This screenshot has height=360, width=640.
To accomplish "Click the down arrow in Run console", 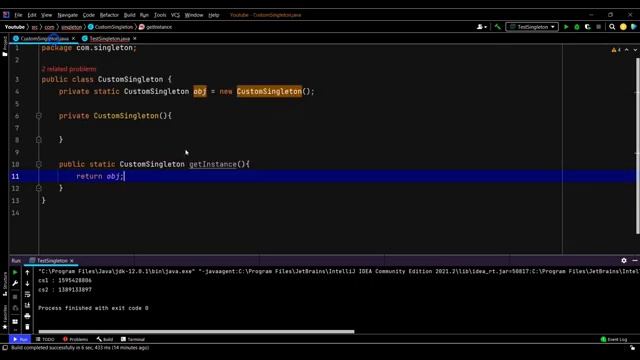I will tap(27, 283).
